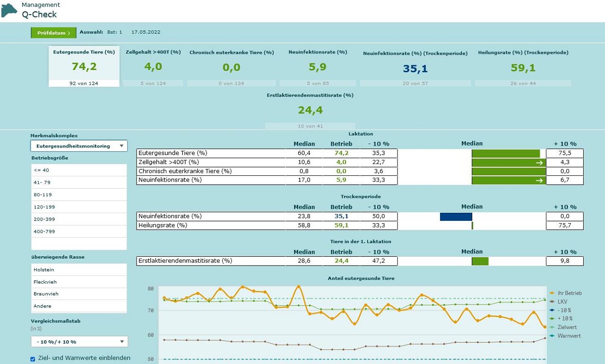Expand the Vergleichsmaßstab dropdown
Screen dimensions: 605x364
point(79,342)
